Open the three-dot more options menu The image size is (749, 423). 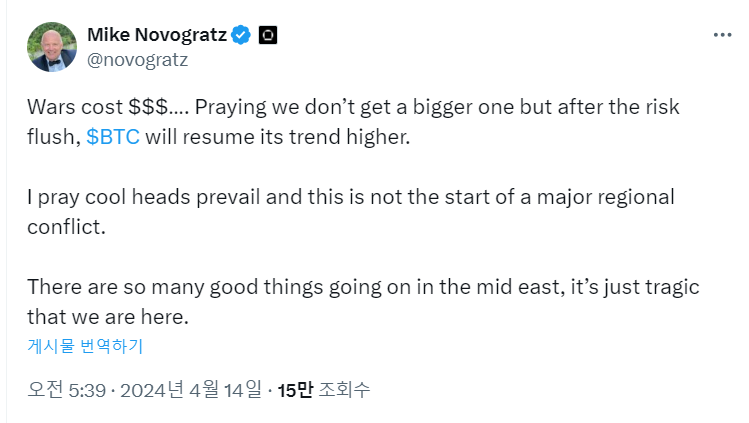point(722,34)
